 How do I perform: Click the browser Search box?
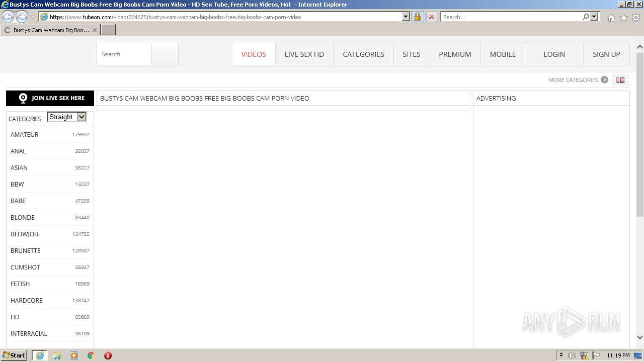511,17
